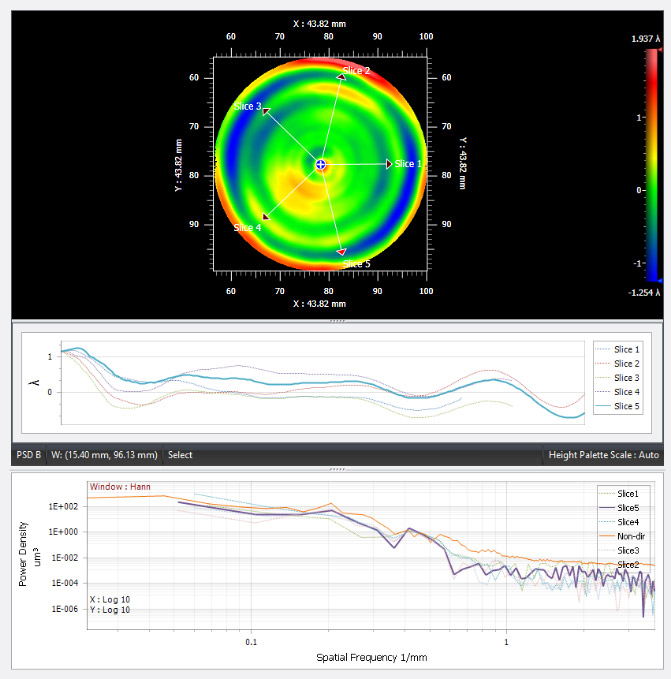
Task: Toggle Slice 1 in the profile legend
Action: 624,349
